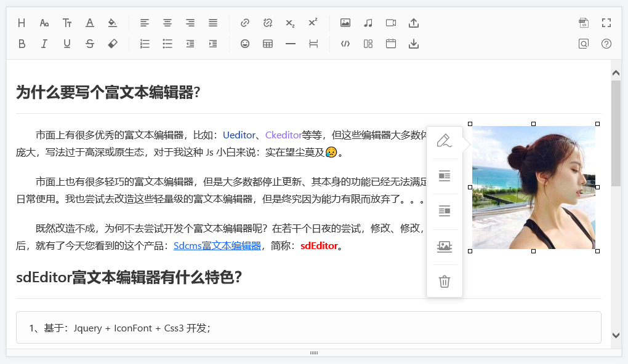Image resolution: width=628 pixels, height=364 pixels.
Task: Open the font size options
Action: point(67,23)
